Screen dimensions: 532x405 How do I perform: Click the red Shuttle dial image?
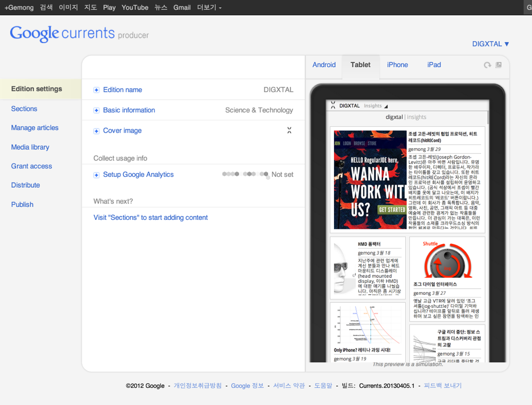[x=447, y=263]
